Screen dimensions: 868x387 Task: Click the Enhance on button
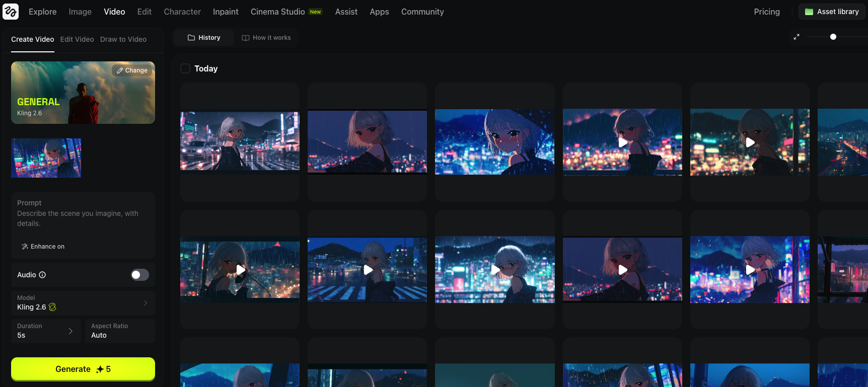point(43,247)
